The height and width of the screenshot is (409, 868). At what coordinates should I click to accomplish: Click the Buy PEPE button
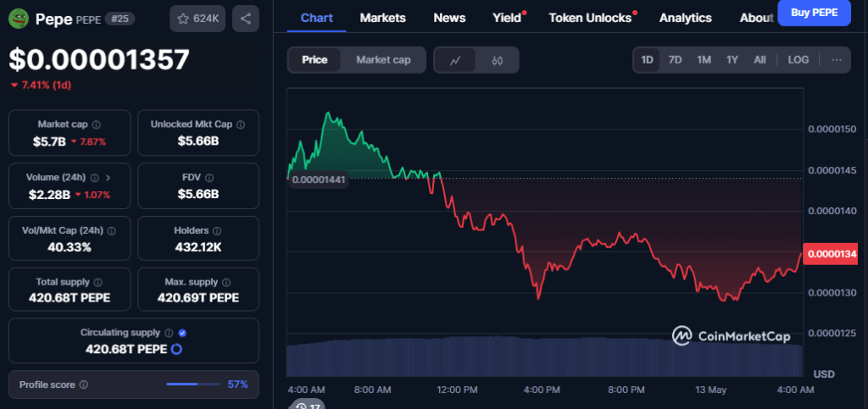[814, 13]
